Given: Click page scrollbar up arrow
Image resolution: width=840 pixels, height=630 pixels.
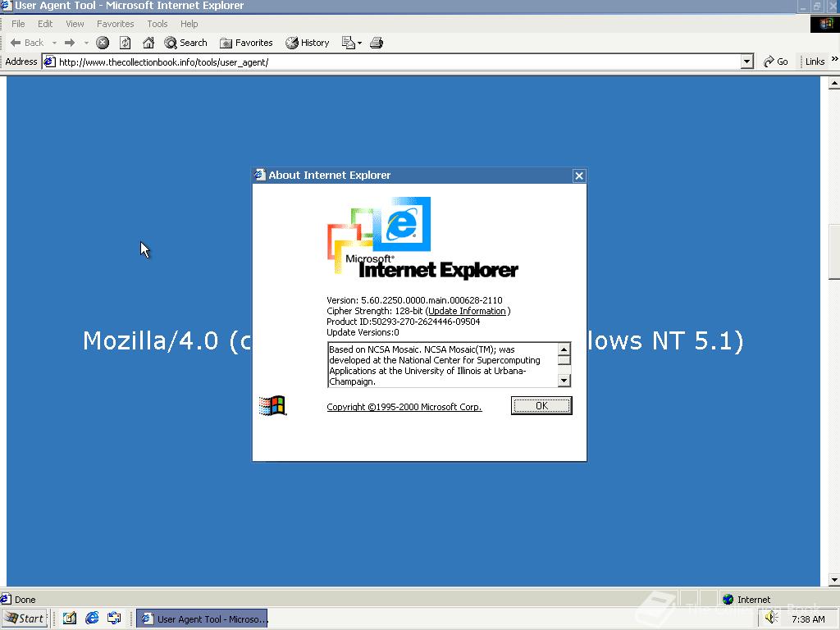Looking at the screenshot, I should coord(834,83).
